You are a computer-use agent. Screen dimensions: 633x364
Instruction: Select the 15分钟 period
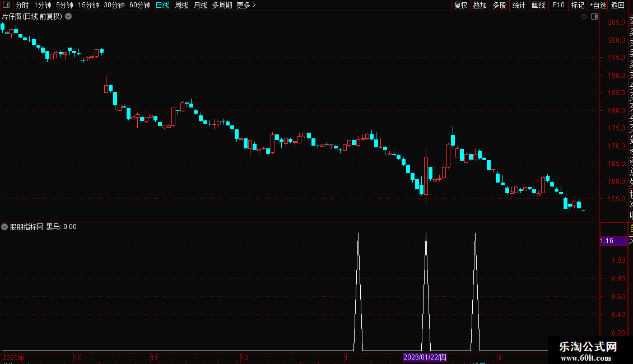[x=89, y=5]
